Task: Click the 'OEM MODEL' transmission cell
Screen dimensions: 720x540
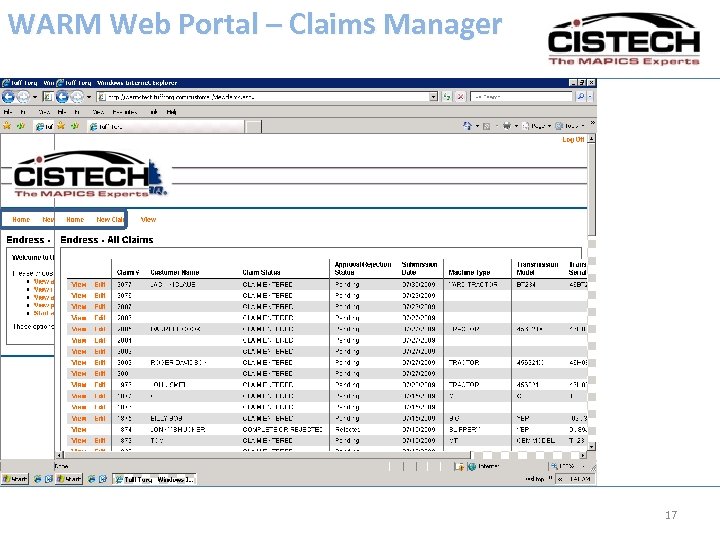Action: point(535,441)
